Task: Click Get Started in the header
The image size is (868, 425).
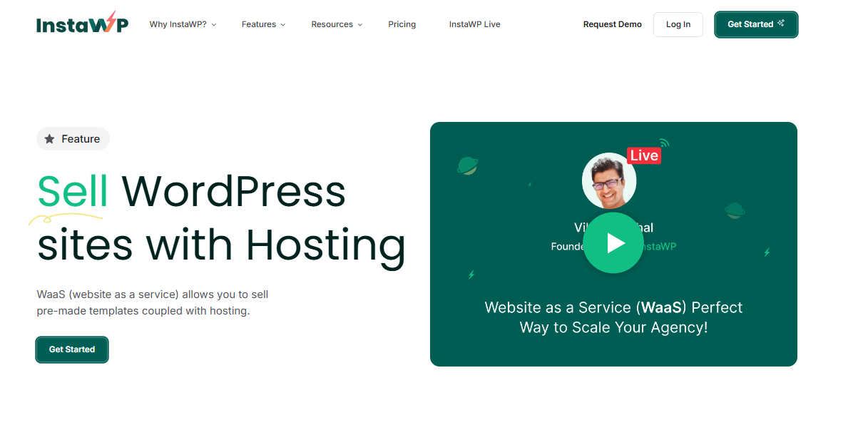Action: click(x=756, y=24)
